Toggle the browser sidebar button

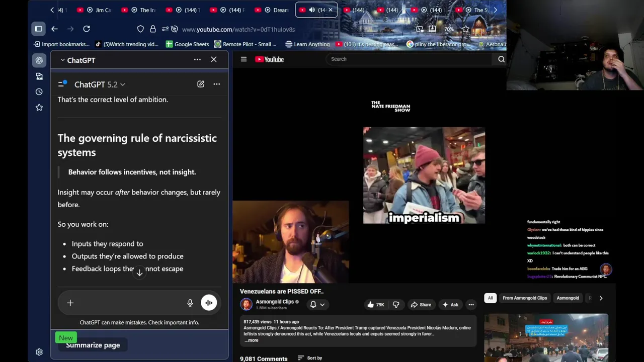[x=38, y=29]
